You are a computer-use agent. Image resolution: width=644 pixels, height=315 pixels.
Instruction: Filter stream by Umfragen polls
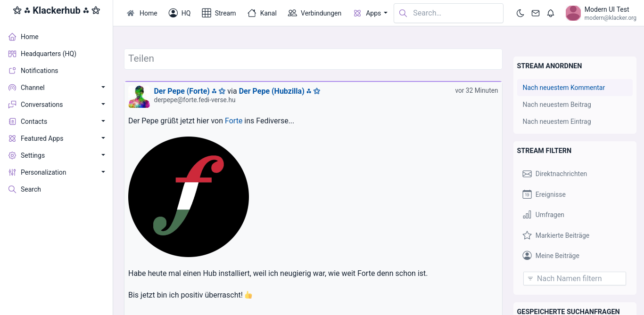pos(527,215)
